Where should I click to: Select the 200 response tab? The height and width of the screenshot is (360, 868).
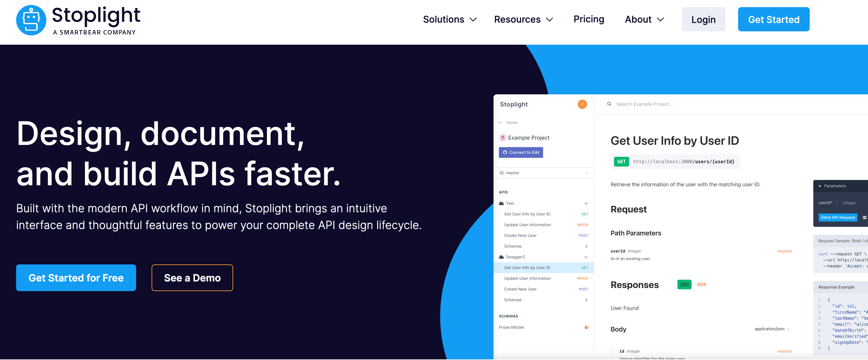pyautogui.click(x=684, y=284)
